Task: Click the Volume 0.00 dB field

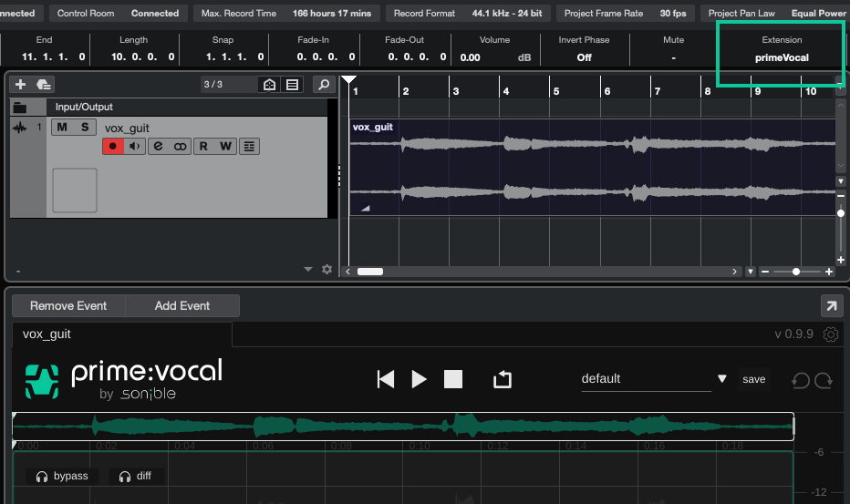Action: [495, 57]
